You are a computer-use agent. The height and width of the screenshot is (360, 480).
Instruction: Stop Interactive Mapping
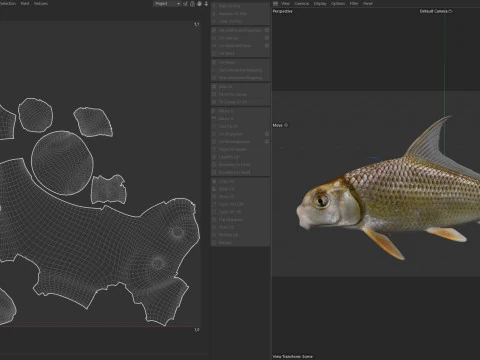(240, 78)
